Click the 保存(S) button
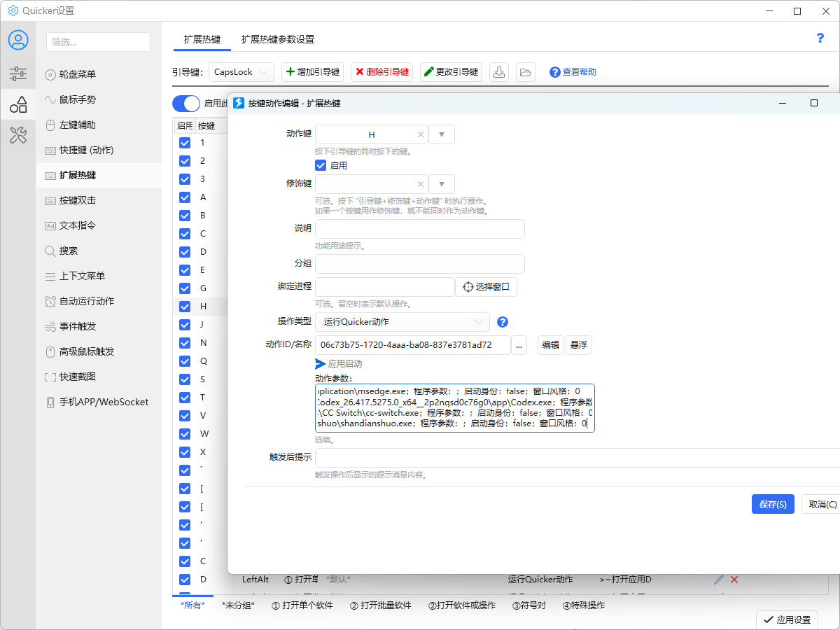 click(773, 504)
